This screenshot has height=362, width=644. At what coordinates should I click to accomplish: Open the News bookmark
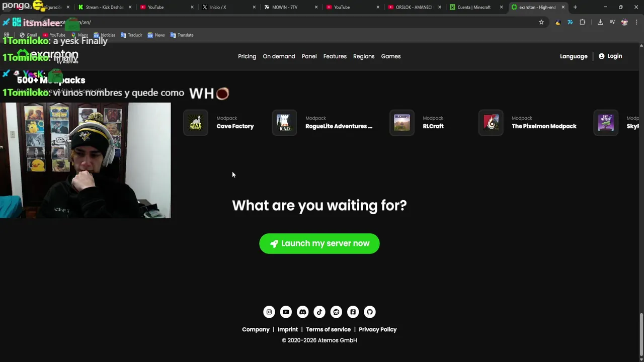coord(156,35)
